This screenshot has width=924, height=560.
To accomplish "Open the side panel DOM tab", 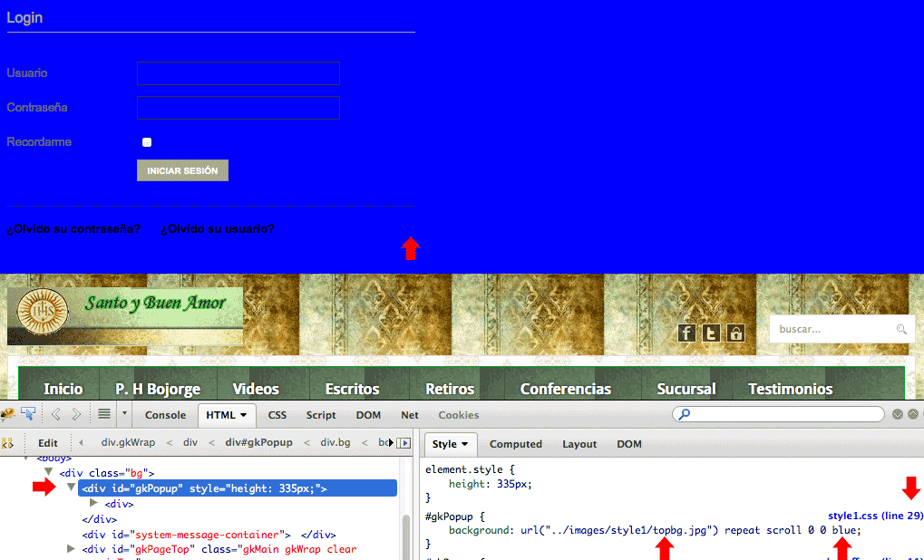I will [x=628, y=444].
